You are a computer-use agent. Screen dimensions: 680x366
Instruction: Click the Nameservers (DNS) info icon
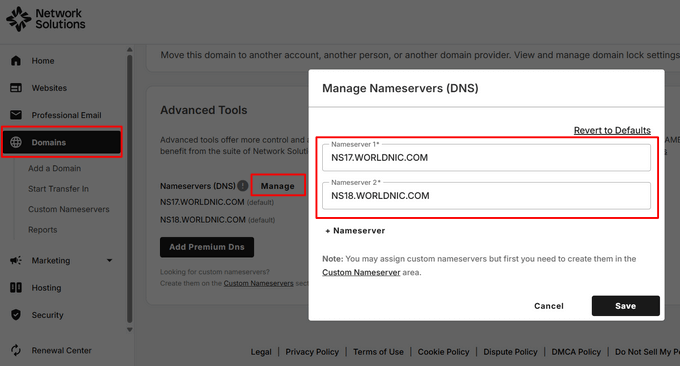coord(243,186)
